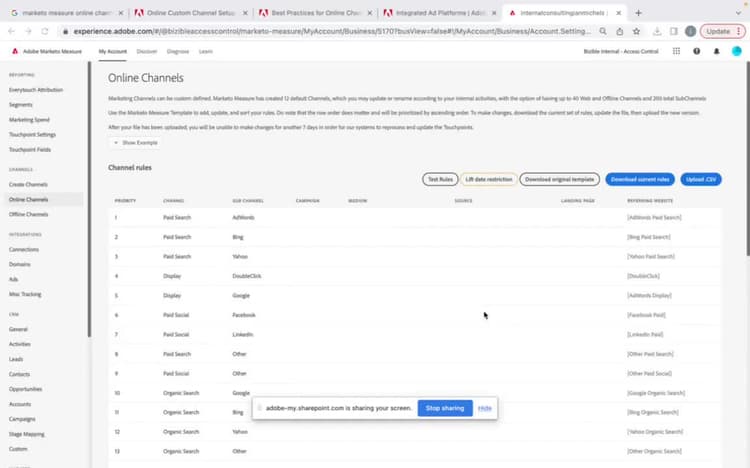Open the help question mark icon
This screenshot has width=750, height=468.
[696, 51]
